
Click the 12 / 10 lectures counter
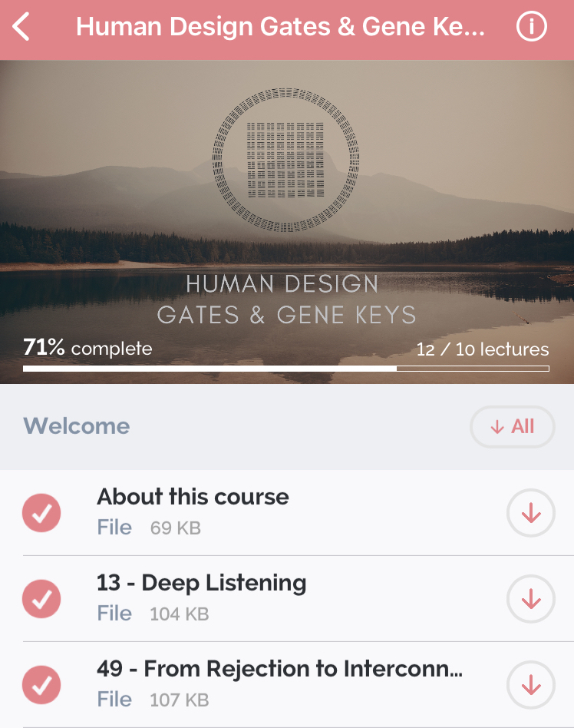point(483,349)
